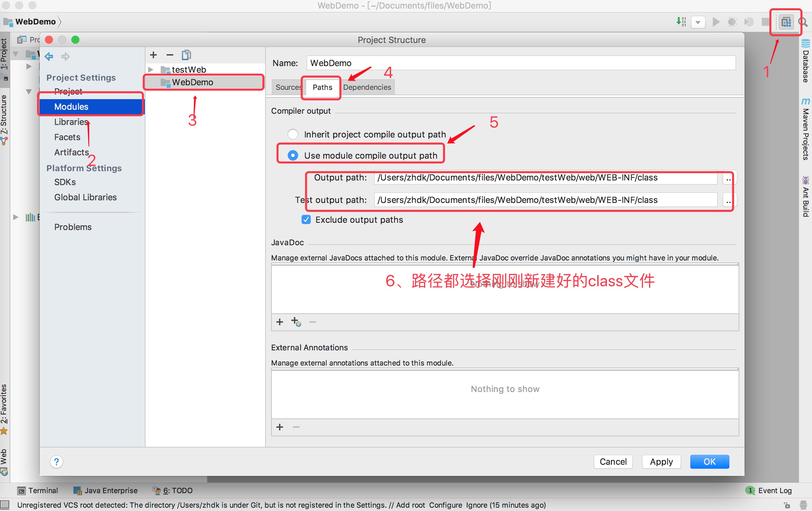Copy the selected module icon
812x511 pixels.
[x=186, y=55]
